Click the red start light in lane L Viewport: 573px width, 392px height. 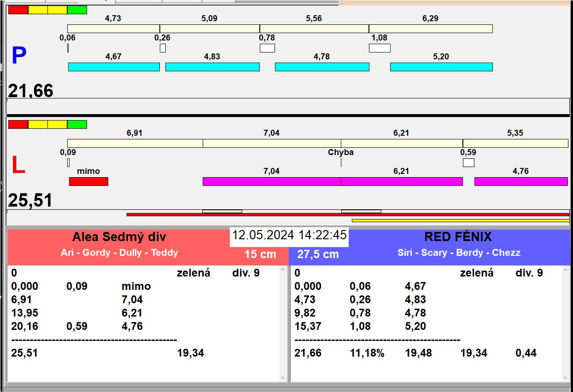[18, 124]
